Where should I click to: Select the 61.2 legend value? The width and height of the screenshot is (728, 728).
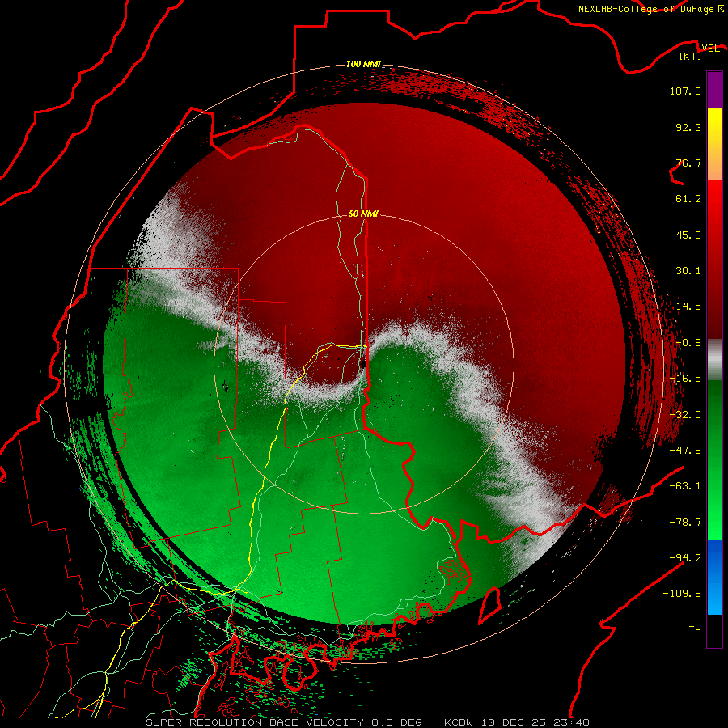click(688, 199)
